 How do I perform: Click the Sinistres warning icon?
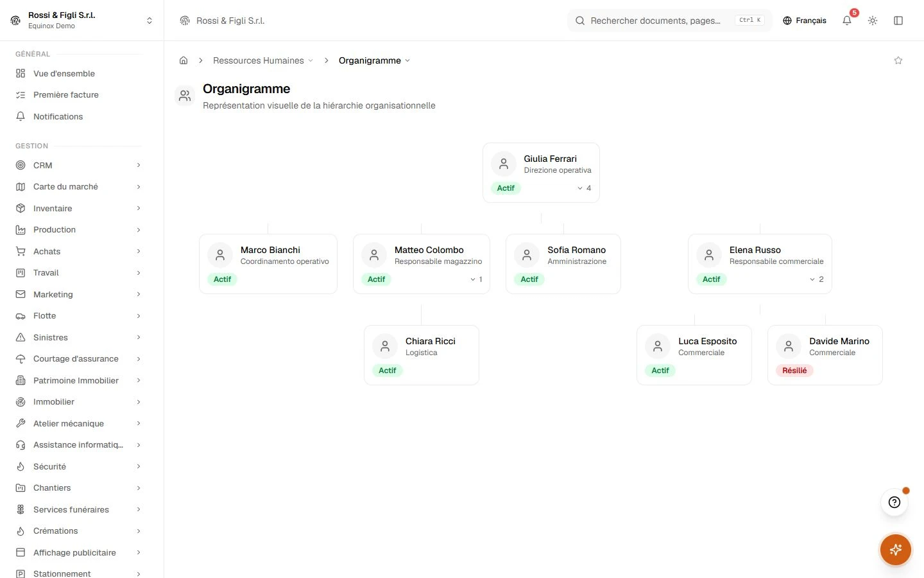coord(21,337)
